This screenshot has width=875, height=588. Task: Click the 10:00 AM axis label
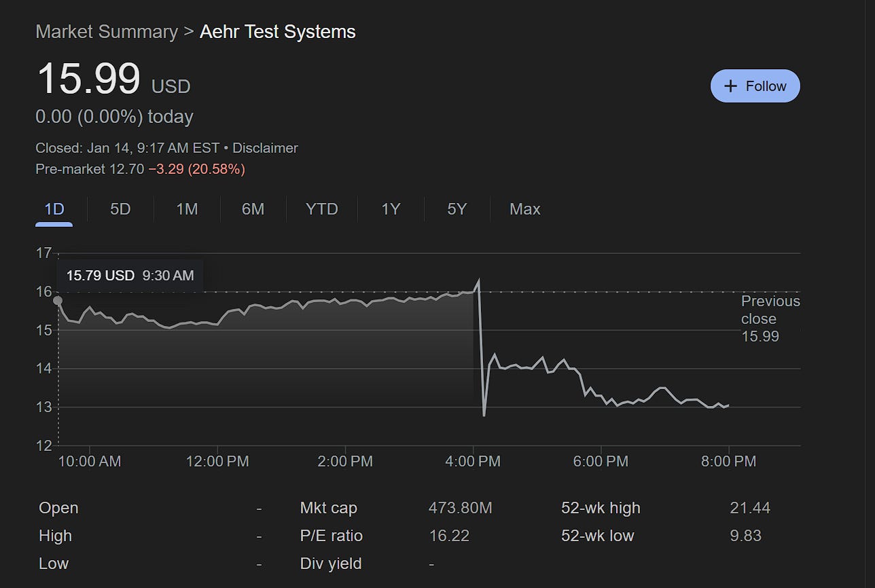pyautogui.click(x=90, y=462)
